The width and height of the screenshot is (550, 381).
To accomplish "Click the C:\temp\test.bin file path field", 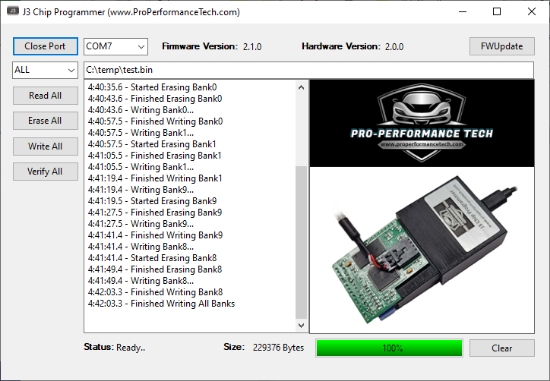I will (x=309, y=70).
